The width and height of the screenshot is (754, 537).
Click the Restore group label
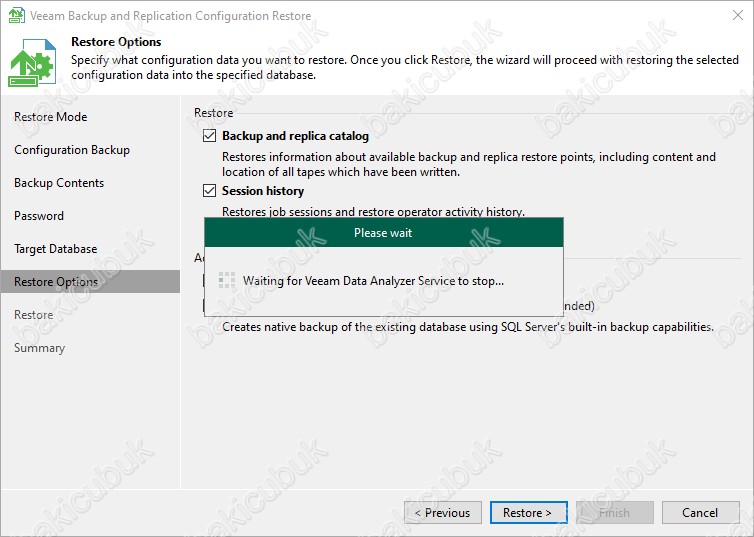(214, 112)
